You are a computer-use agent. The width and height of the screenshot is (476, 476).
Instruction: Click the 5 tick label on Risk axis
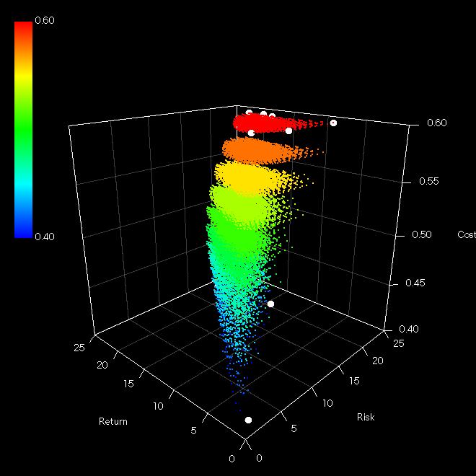[x=294, y=428]
